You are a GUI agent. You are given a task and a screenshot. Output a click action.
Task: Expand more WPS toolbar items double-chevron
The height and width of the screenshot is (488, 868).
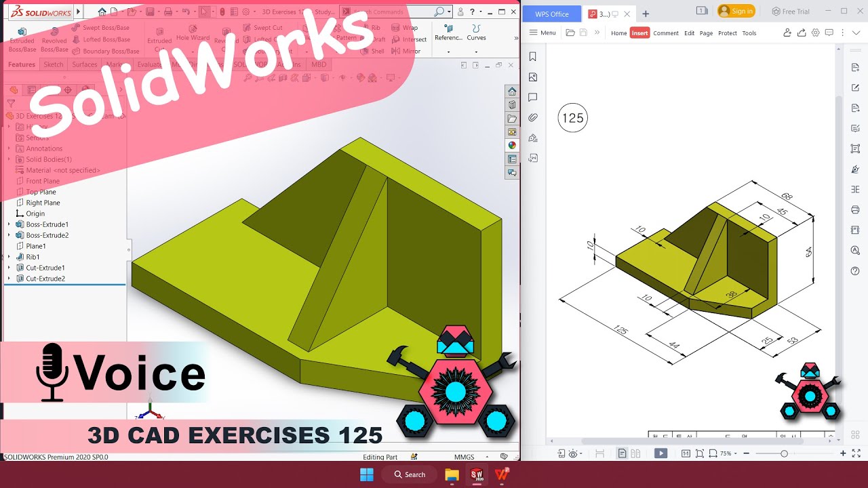(x=597, y=33)
